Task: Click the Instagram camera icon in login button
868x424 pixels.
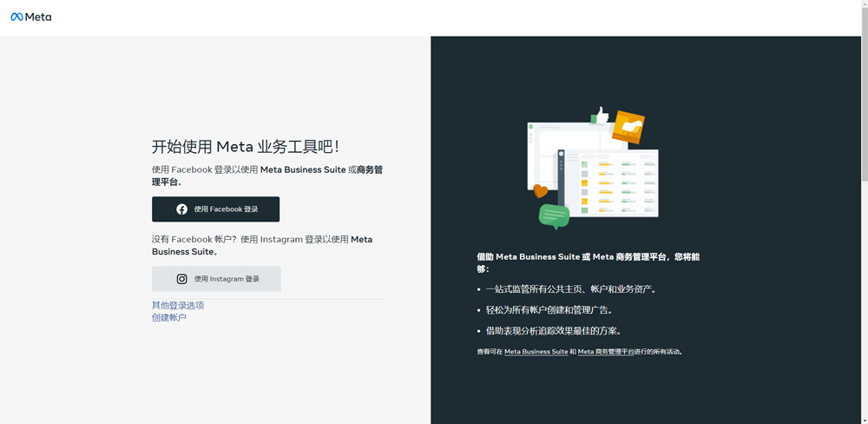Action: (x=181, y=279)
